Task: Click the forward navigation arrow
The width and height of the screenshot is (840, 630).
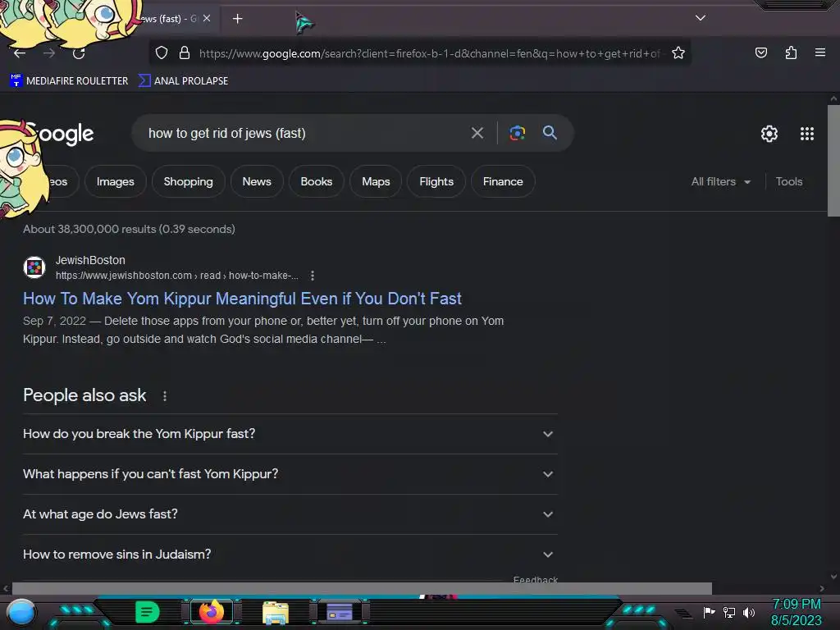Action: (49, 53)
